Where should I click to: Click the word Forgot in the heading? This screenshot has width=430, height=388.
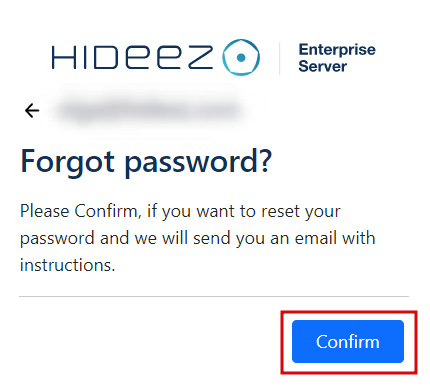(x=68, y=162)
